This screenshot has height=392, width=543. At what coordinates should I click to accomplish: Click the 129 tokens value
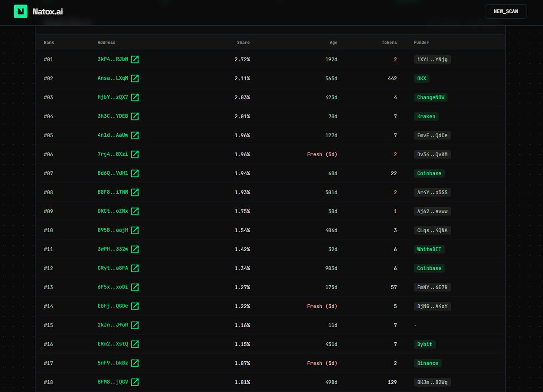pos(392,382)
